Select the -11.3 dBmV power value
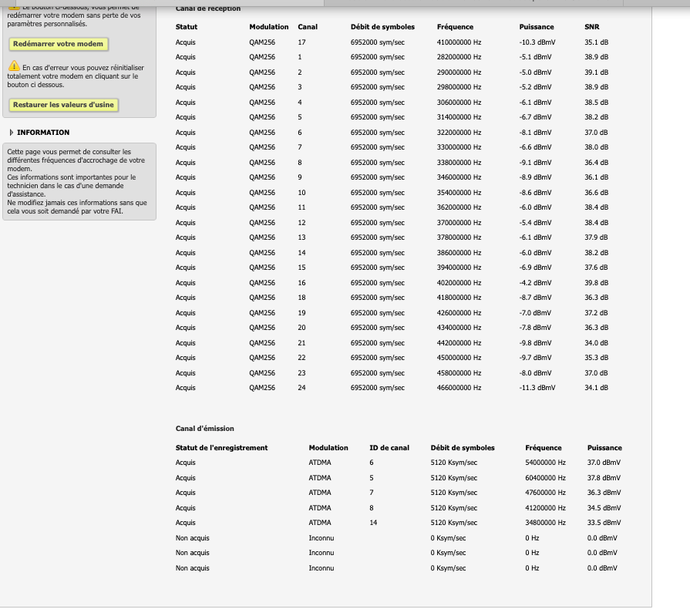 pyautogui.click(x=537, y=388)
